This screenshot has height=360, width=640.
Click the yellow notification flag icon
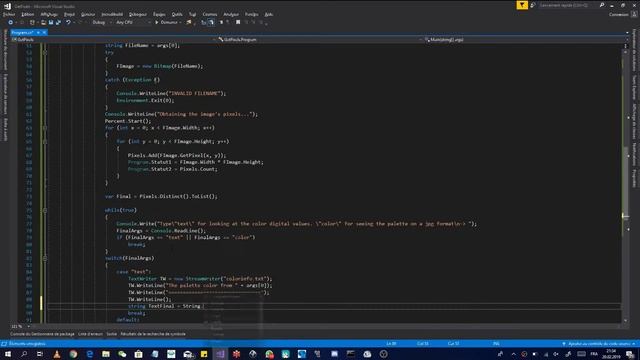tap(522, 5)
